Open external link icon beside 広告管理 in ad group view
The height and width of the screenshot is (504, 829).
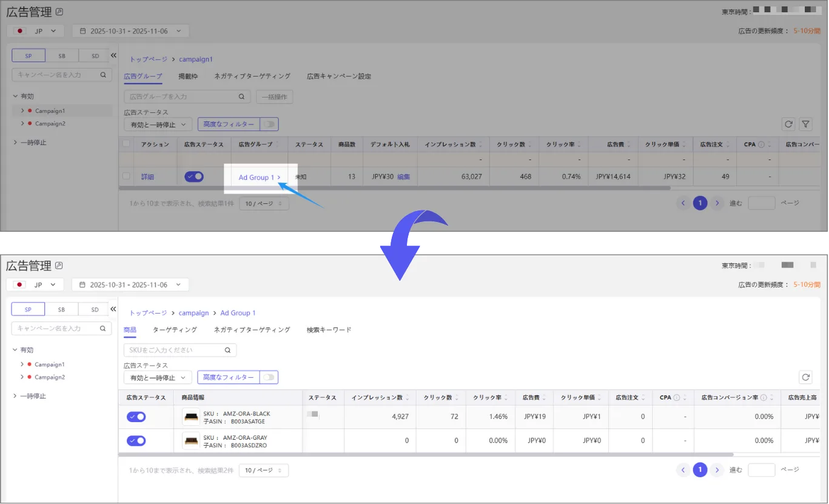[x=59, y=12]
